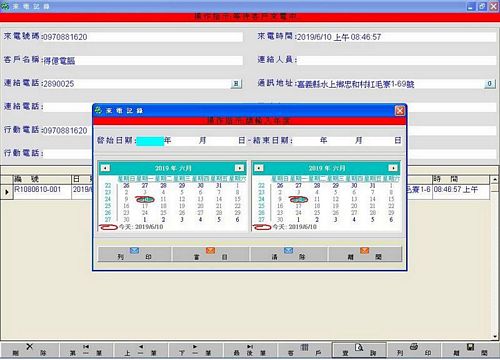Screen dimensions: 500x360
Task: Click the 清除 clear button in the dialog
Action: (x=289, y=254)
